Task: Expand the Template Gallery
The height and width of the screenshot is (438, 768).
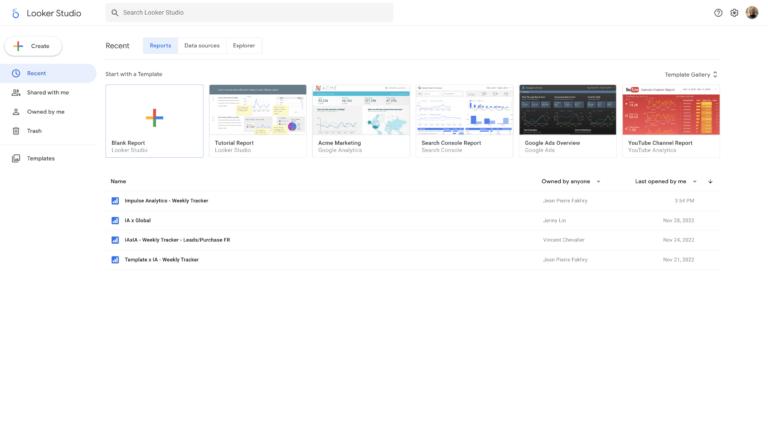Action: tap(691, 74)
